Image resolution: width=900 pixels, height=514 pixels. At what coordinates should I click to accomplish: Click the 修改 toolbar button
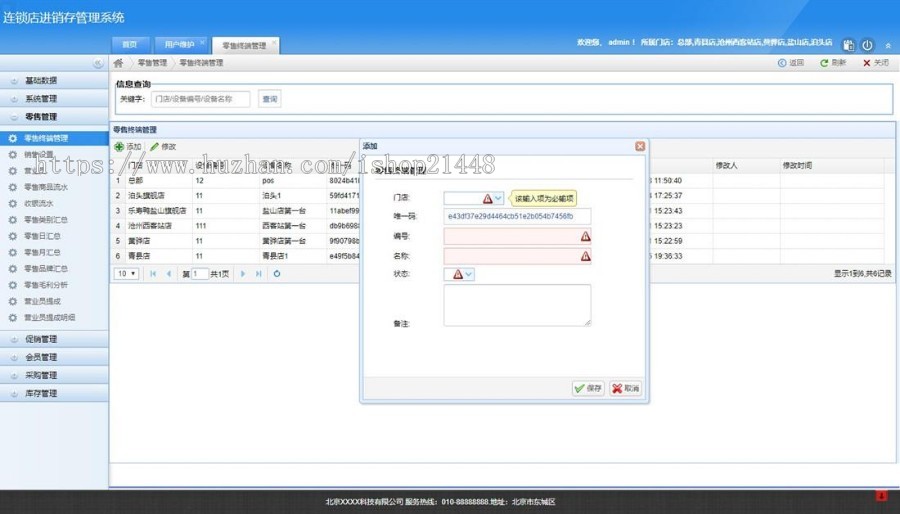coord(163,147)
